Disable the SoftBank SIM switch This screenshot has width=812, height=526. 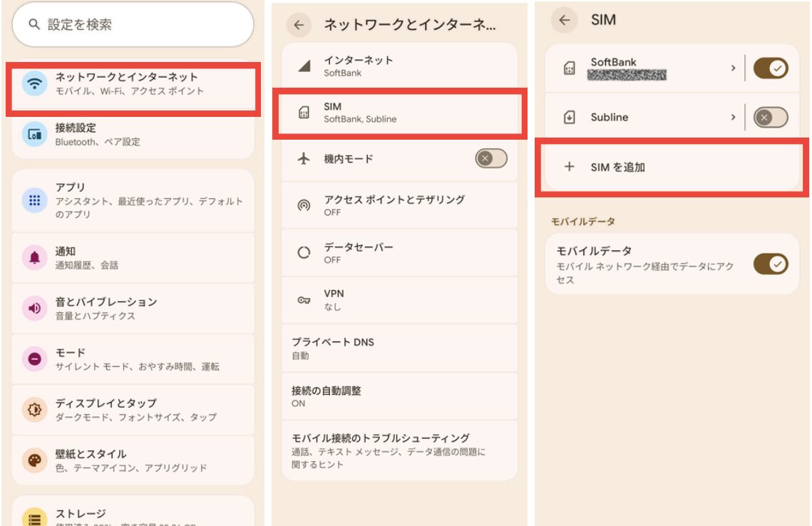[770, 68]
